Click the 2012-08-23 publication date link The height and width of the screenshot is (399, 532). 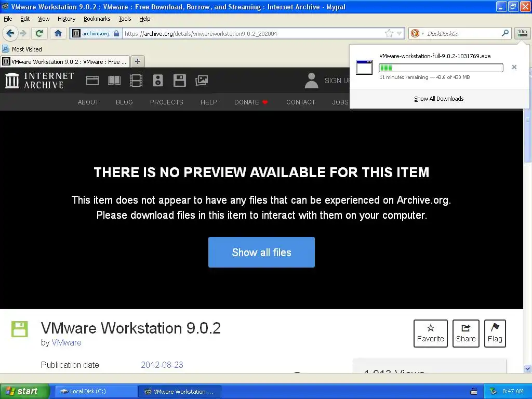point(162,365)
